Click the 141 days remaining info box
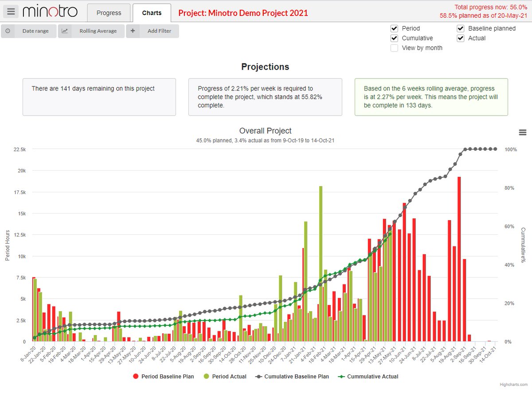This screenshot has width=532, height=393. click(99, 97)
